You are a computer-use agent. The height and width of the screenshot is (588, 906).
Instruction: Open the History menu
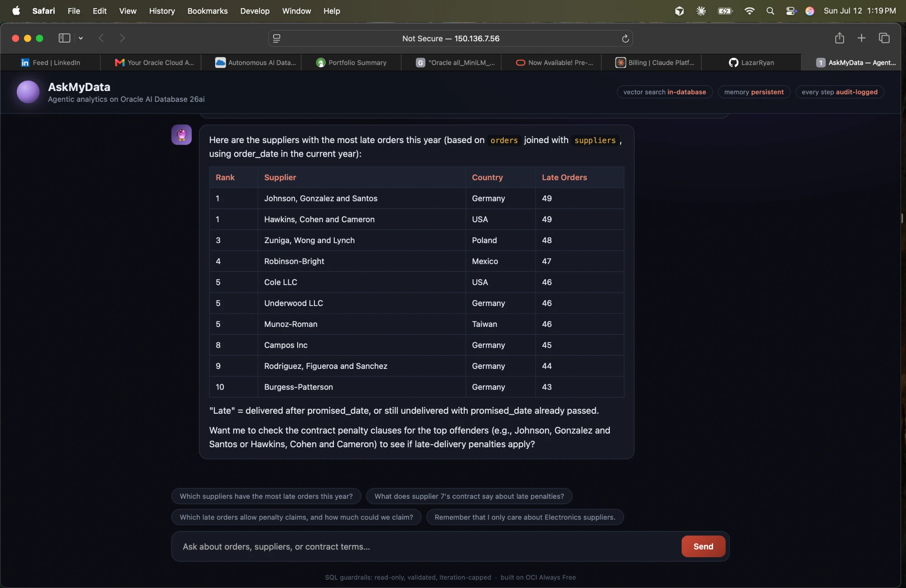click(x=162, y=11)
